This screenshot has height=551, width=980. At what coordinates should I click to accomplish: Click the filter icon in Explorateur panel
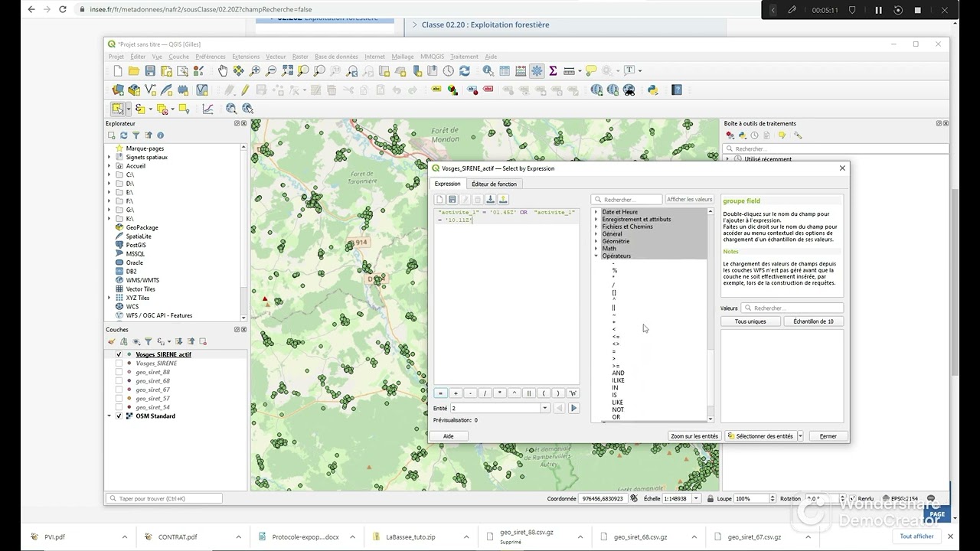coord(136,135)
